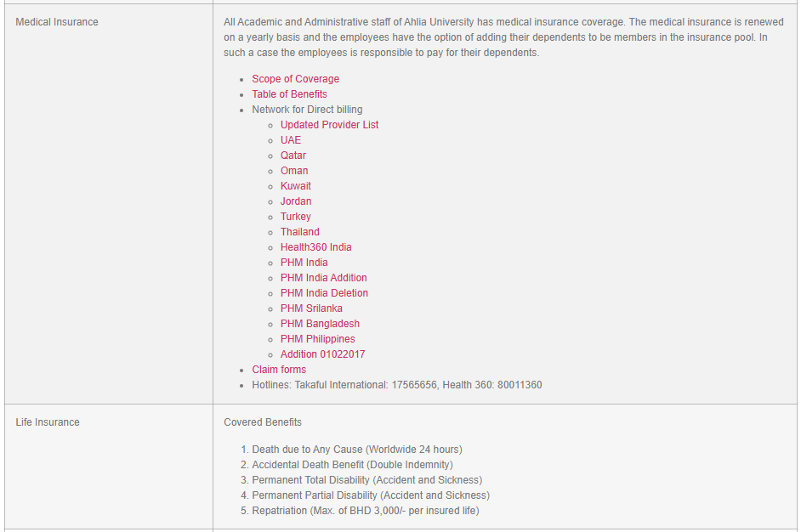Open the PHM India Addition document
Image resolution: width=801 pixels, height=532 pixels.
pos(323,277)
